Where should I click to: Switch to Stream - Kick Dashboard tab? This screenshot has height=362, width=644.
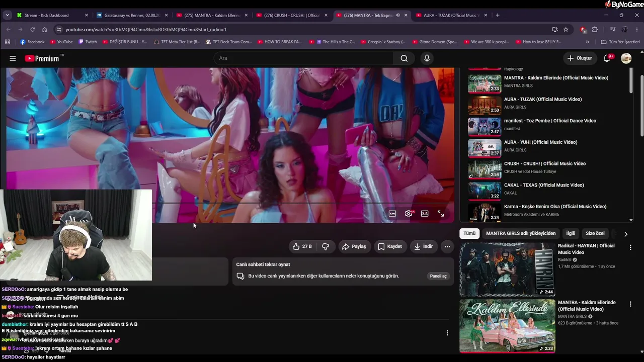click(52, 15)
